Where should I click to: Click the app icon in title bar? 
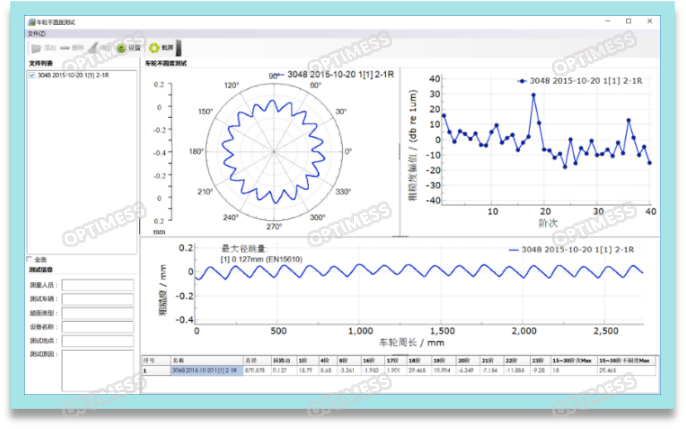click(x=31, y=21)
